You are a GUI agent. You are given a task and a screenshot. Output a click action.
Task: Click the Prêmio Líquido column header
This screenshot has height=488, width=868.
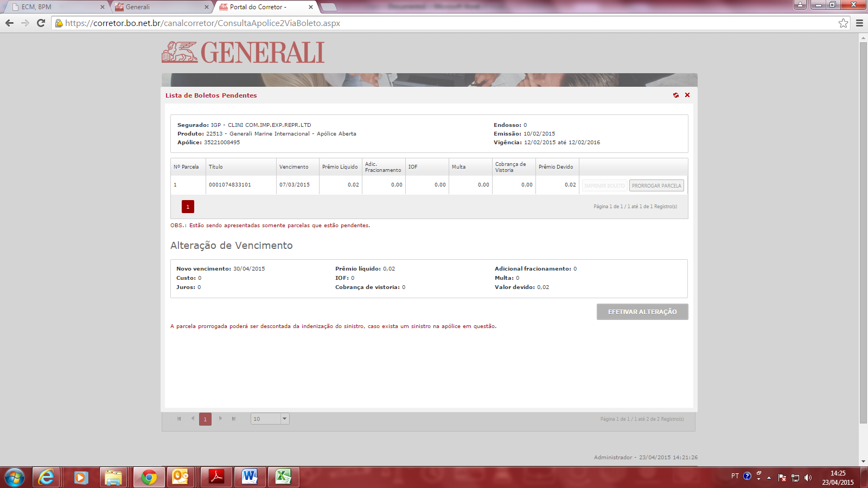pos(340,167)
